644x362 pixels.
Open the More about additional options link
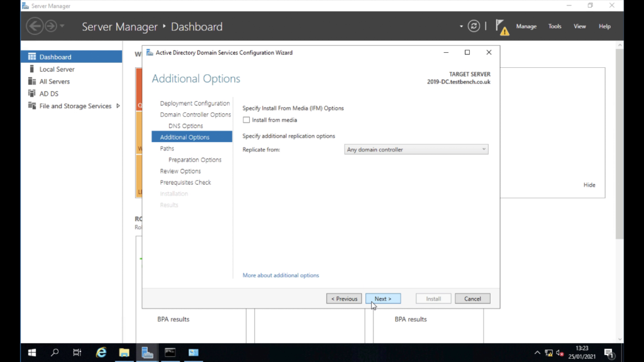(280, 275)
